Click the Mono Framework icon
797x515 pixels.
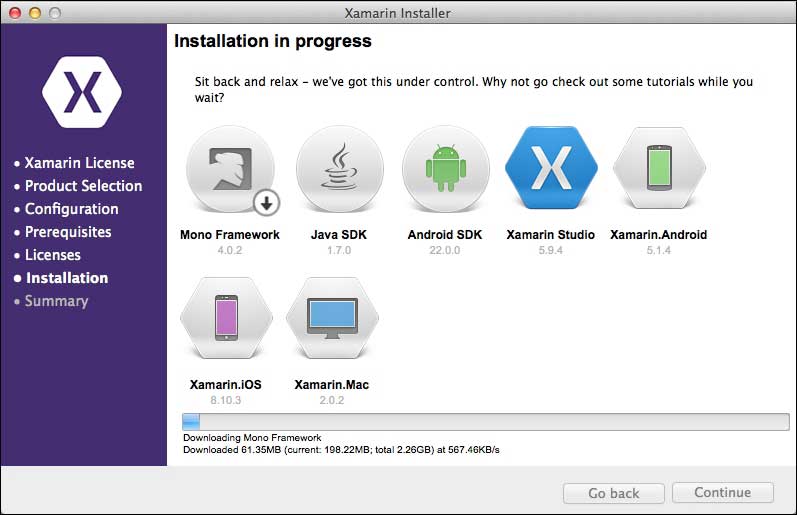pyautogui.click(x=230, y=169)
